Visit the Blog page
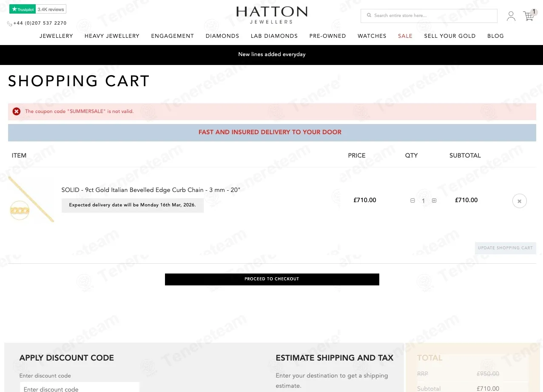Viewport: 543px width, 392px height. tap(495, 36)
